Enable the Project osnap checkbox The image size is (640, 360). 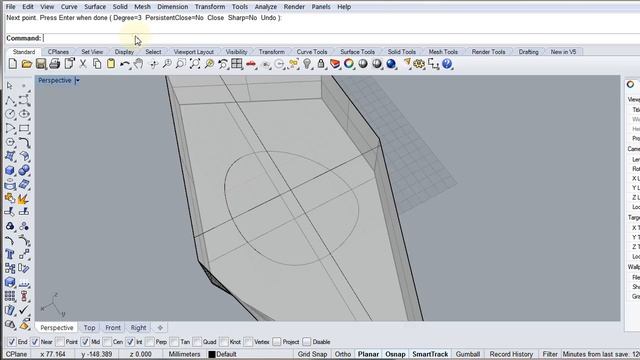click(x=276, y=342)
